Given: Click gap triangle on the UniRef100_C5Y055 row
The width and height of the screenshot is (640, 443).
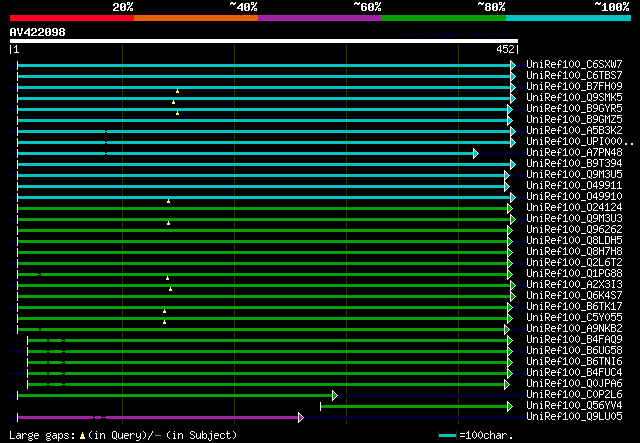Looking at the screenshot, I should click(x=164, y=322).
